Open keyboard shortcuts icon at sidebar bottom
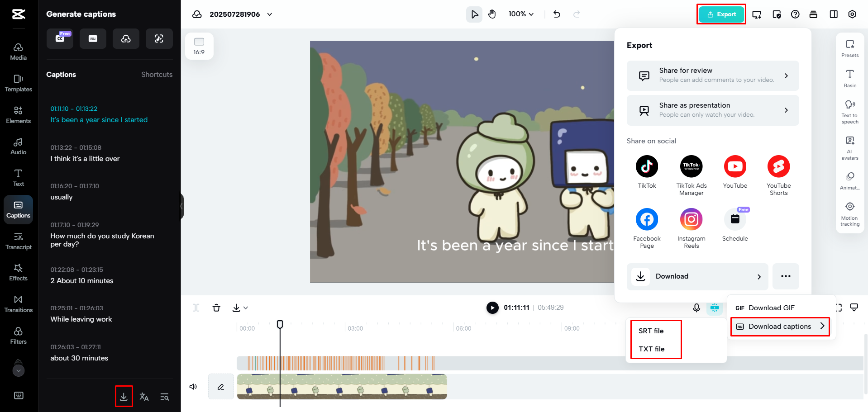Image resolution: width=868 pixels, height=412 pixels. pyautogui.click(x=19, y=395)
